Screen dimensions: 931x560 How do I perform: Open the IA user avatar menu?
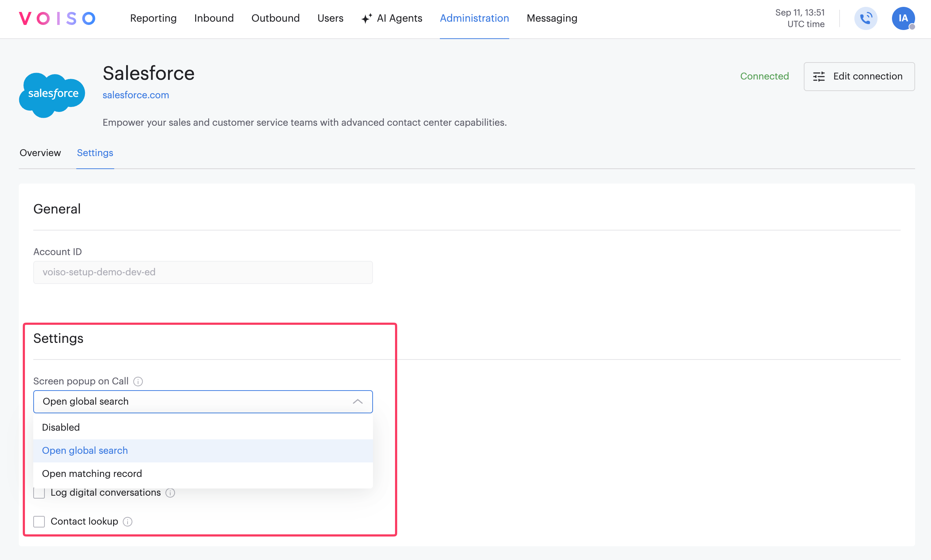(x=903, y=18)
